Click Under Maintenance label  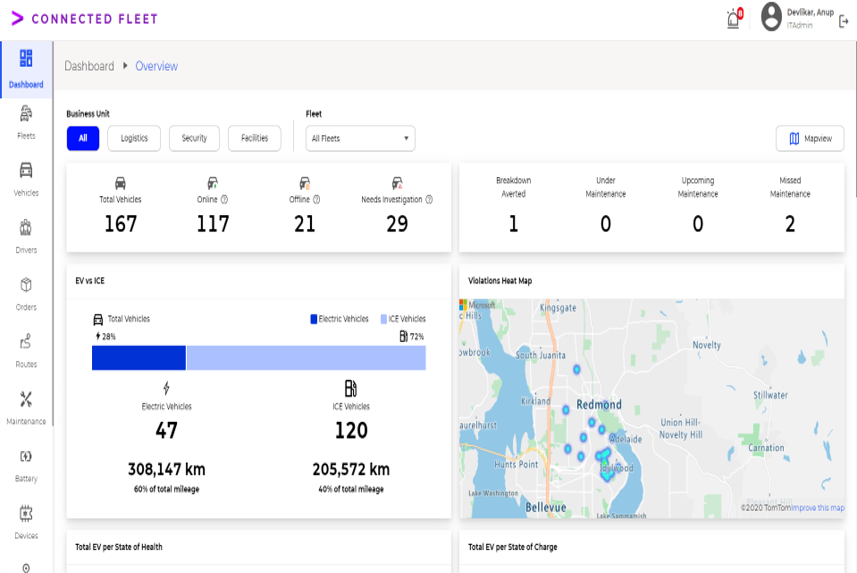click(x=606, y=187)
